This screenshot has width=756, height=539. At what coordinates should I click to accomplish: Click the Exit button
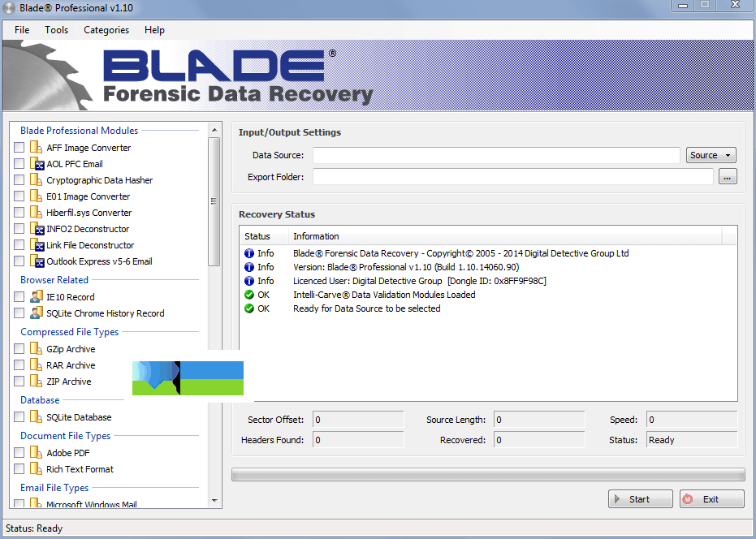tap(711, 499)
